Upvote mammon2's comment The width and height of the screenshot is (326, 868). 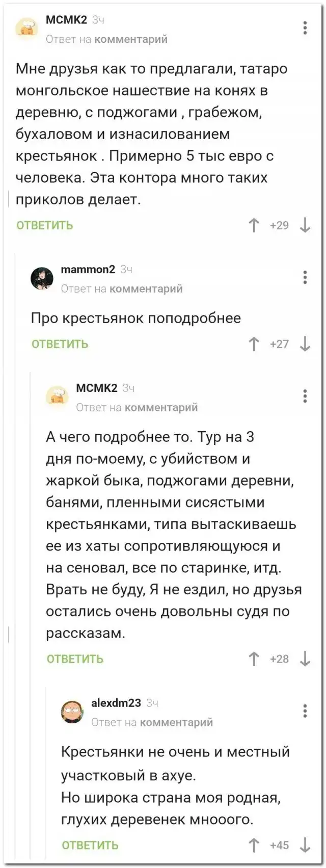click(x=254, y=344)
